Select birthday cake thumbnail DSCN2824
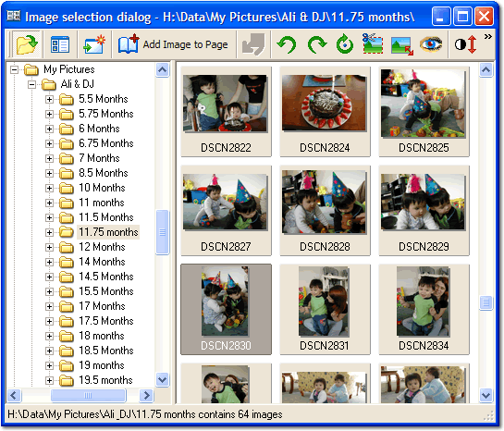 click(x=325, y=112)
